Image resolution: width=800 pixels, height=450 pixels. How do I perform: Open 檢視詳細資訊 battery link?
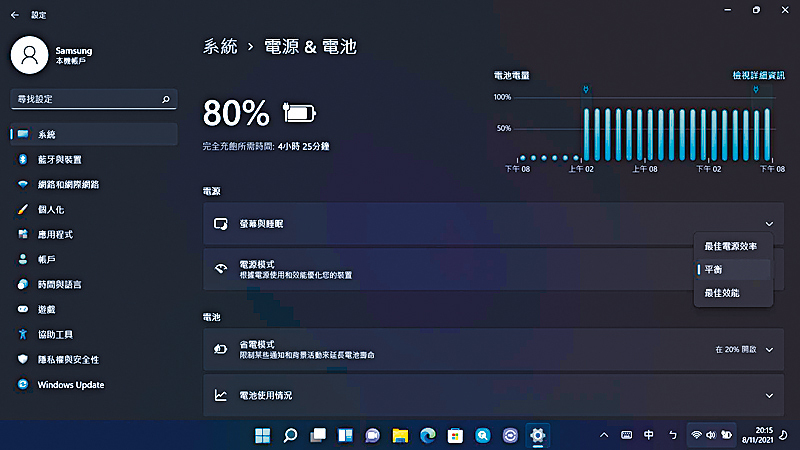coord(759,76)
